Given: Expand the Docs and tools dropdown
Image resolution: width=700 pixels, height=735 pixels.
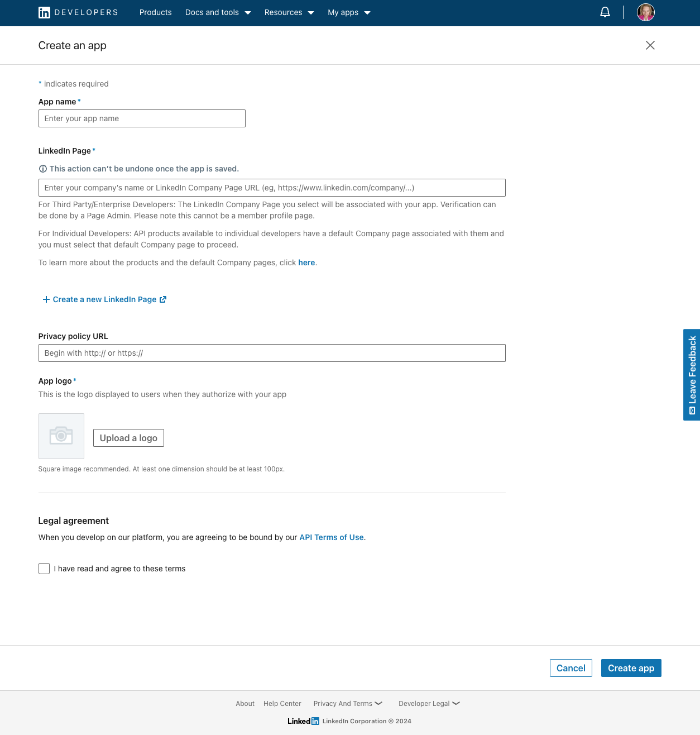Looking at the screenshot, I should tap(218, 12).
